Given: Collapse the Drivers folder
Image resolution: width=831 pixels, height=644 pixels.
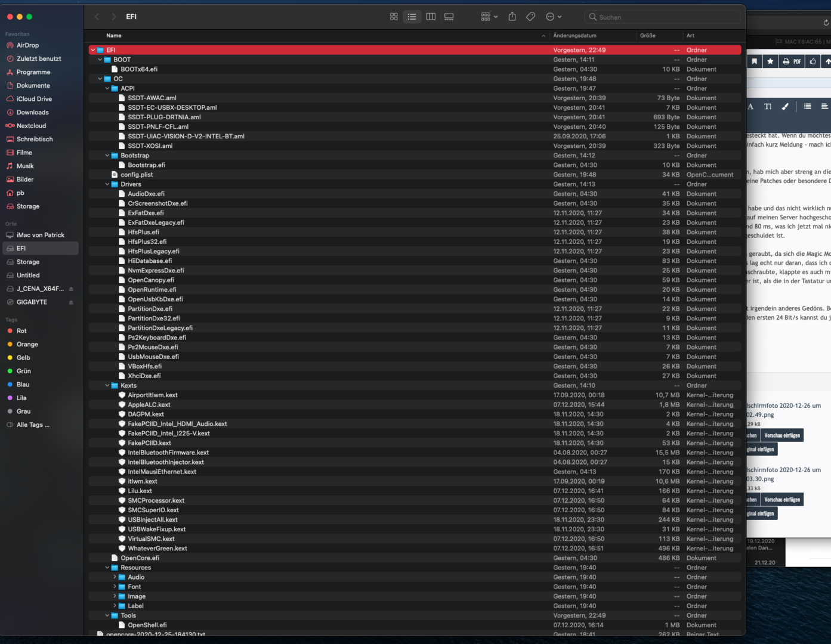Looking at the screenshot, I should coord(107,184).
